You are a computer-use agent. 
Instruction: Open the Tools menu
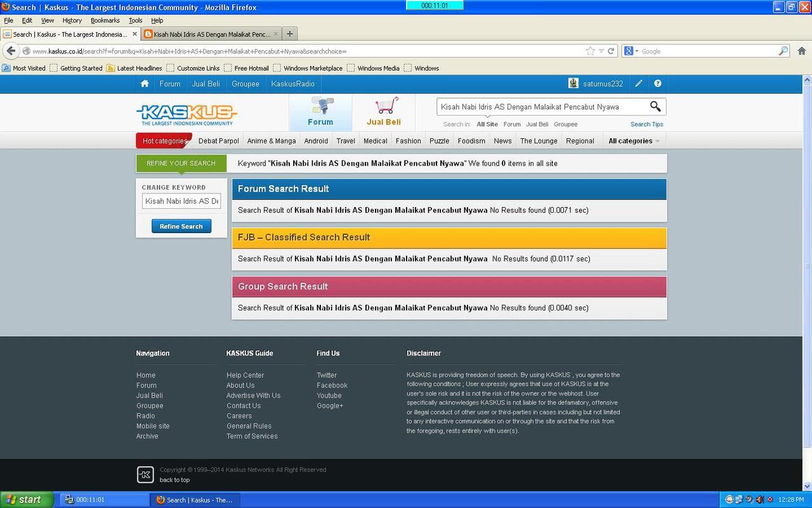click(x=135, y=20)
